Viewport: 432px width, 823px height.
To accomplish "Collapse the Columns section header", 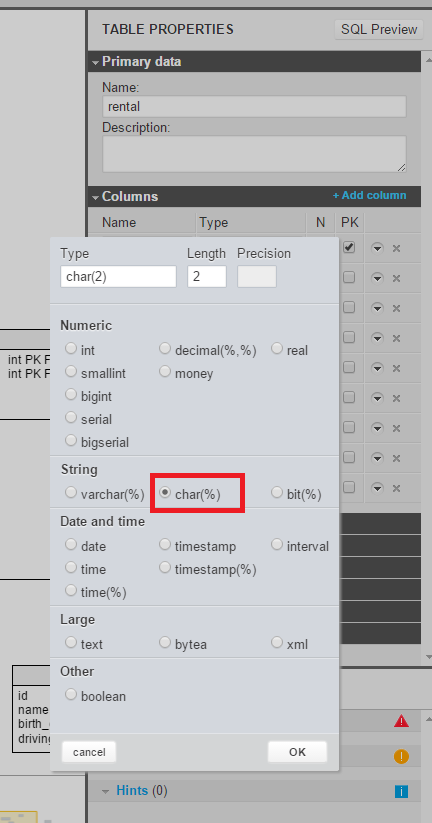I will (95, 197).
